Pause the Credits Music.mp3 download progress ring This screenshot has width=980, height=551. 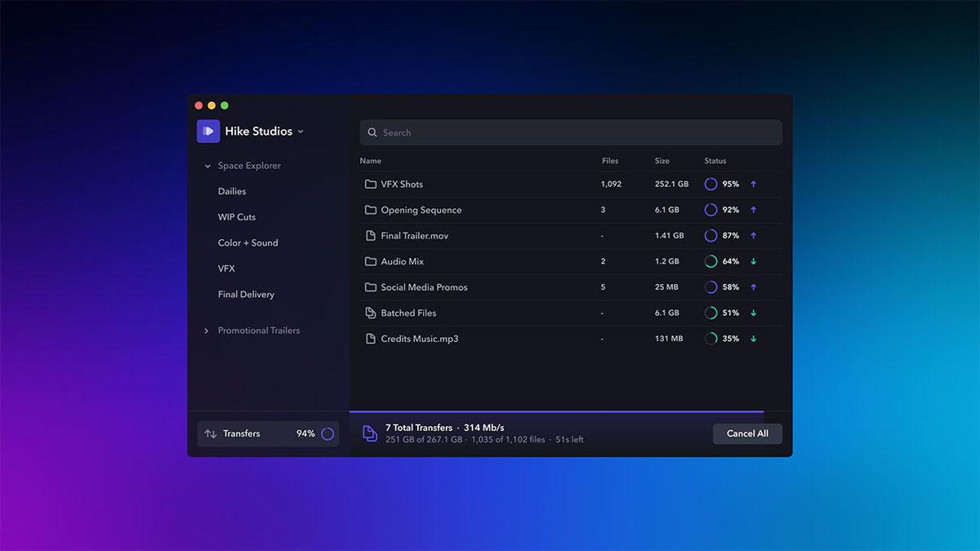(710, 338)
